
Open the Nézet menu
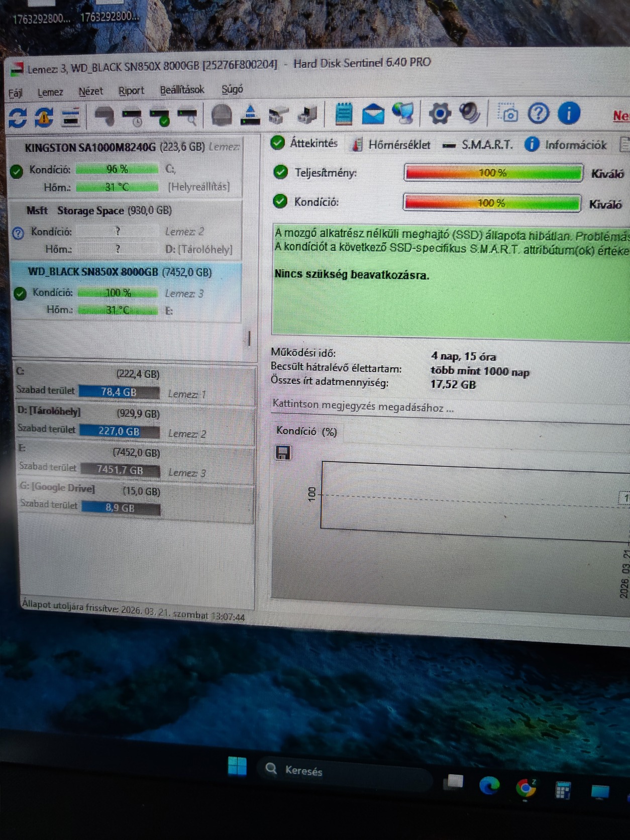pyautogui.click(x=90, y=91)
